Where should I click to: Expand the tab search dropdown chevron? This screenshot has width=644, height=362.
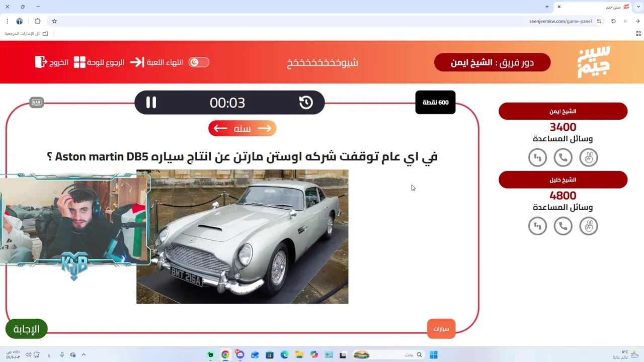(x=637, y=7)
